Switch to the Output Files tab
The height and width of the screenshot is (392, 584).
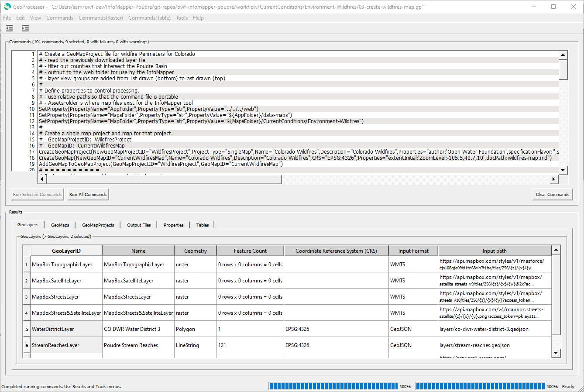pyautogui.click(x=139, y=225)
